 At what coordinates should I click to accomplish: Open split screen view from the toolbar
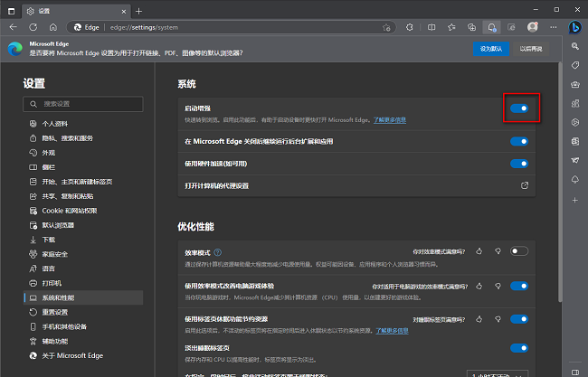click(x=432, y=27)
